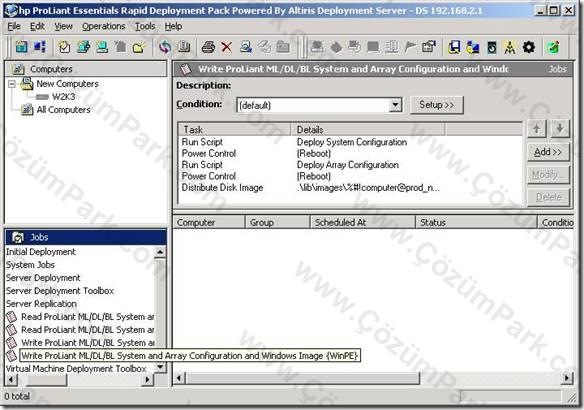The height and width of the screenshot is (410, 584).
Task: Click the blue split-panes toolbar icon
Action: coord(40,47)
